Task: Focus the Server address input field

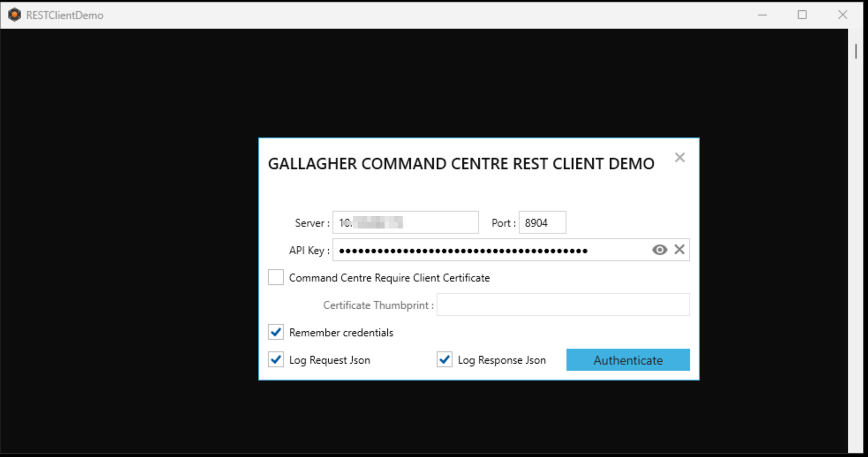Action: pyautogui.click(x=405, y=222)
